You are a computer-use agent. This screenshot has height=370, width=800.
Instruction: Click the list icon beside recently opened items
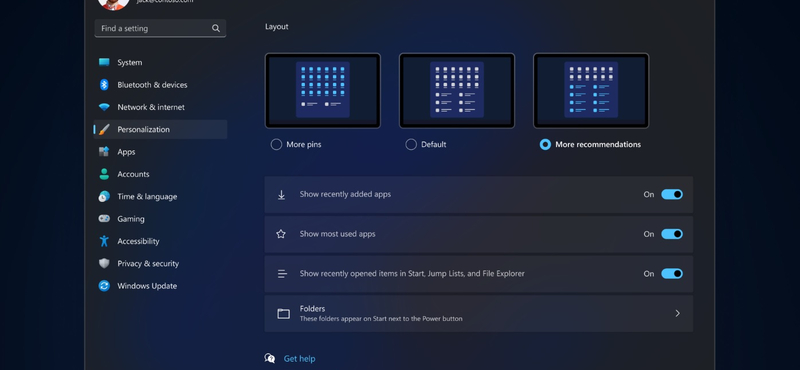click(282, 274)
